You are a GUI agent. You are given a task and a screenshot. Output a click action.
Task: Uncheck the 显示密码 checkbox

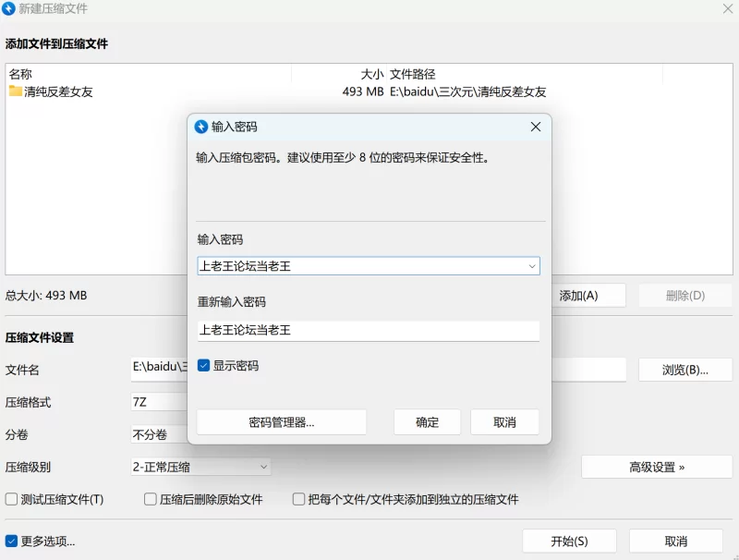tap(203, 366)
